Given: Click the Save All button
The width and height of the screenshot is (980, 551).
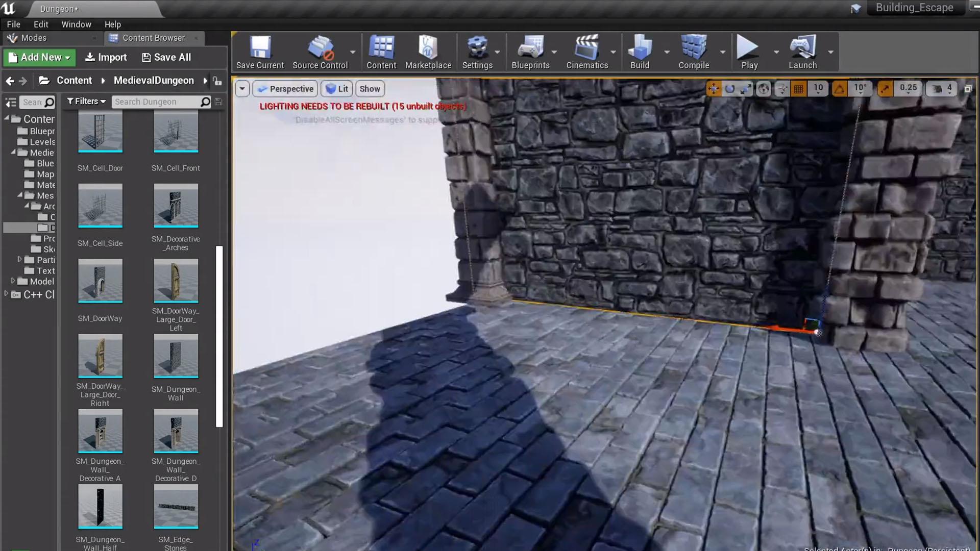Looking at the screenshot, I should coord(166,57).
